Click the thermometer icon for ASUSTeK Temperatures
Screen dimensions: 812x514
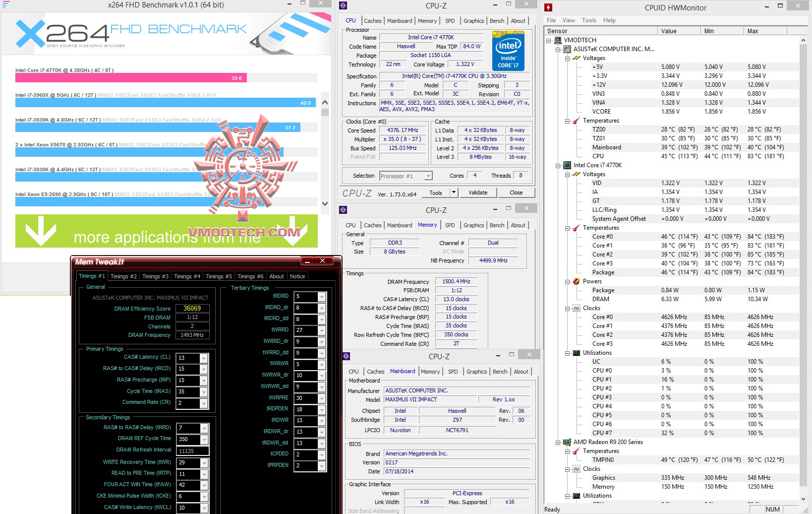[x=577, y=121]
